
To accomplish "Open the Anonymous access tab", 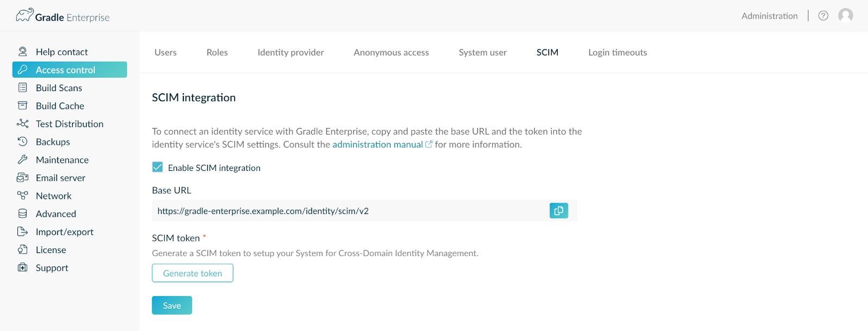I will pos(391,52).
